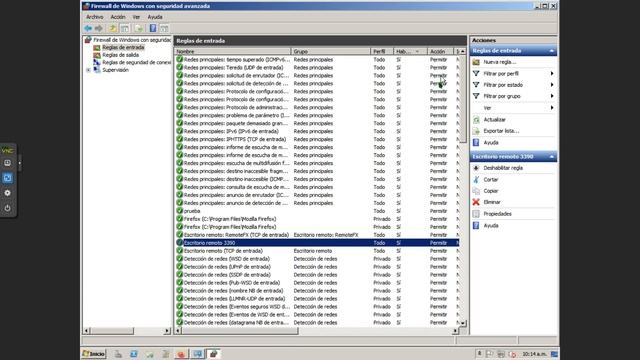
Task: Select Reglas de salida in tree
Action: [120, 55]
